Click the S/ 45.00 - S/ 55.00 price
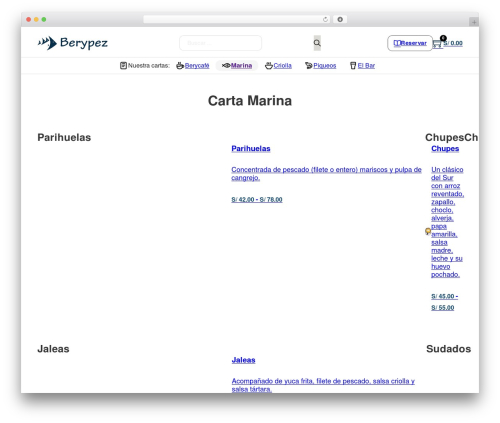Screen dimensions: 500x423 tap(445, 302)
